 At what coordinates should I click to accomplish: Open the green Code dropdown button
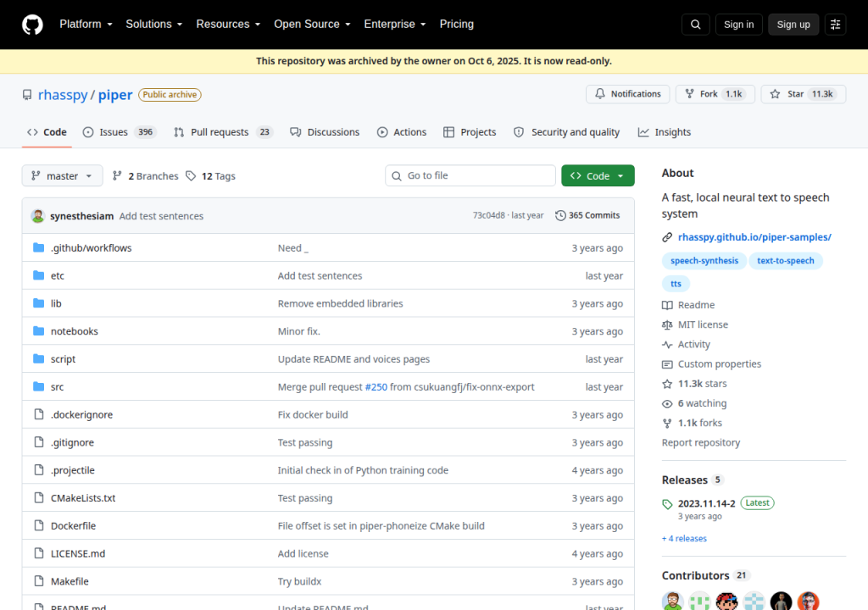coord(598,176)
